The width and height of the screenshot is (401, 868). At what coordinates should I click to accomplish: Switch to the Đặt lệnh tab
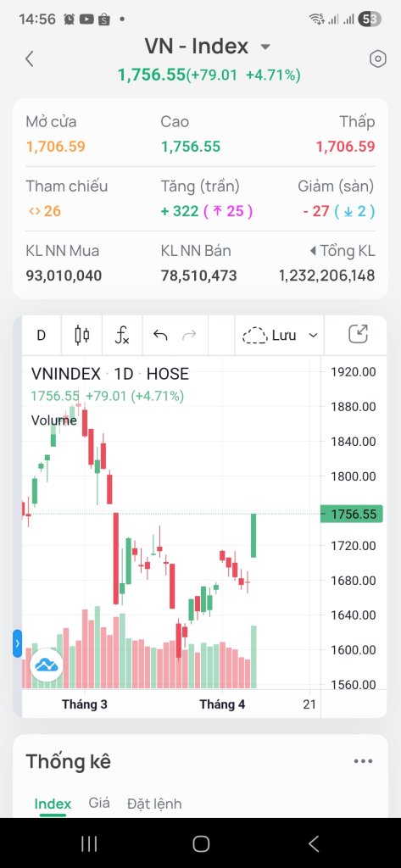(154, 804)
